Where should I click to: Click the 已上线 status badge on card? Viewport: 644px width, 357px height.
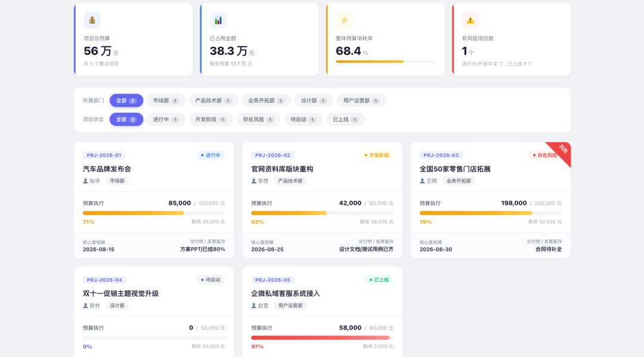379,279
